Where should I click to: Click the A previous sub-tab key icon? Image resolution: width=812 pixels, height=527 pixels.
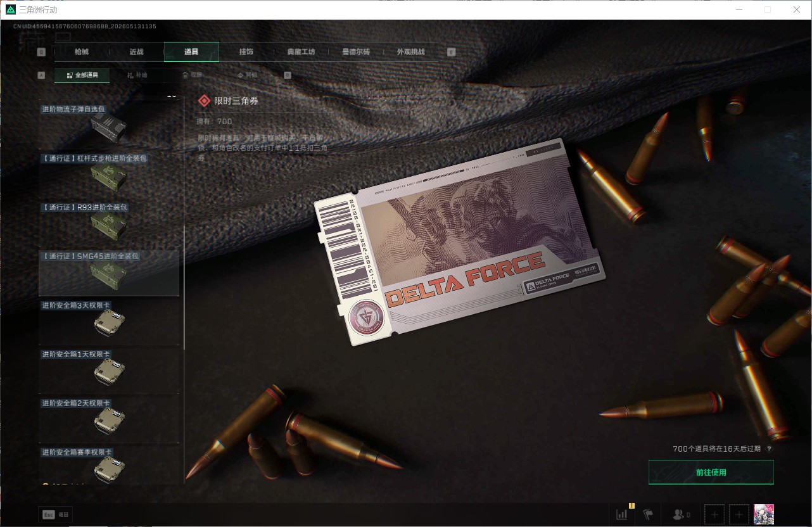(42, 75)
